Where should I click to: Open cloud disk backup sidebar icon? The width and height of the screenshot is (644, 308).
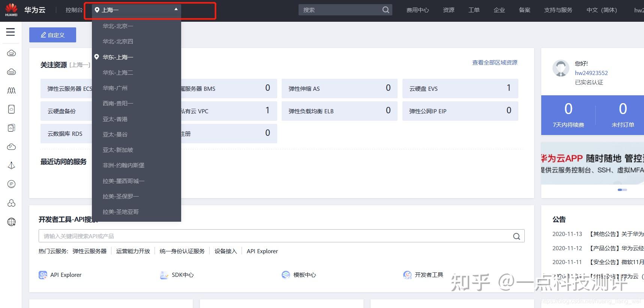[11, 128]
